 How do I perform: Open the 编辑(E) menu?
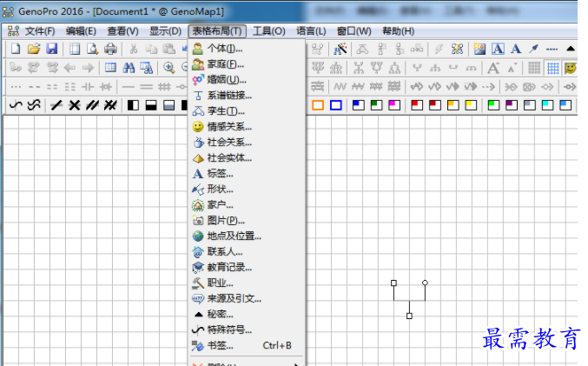click(x=81, y=31)
